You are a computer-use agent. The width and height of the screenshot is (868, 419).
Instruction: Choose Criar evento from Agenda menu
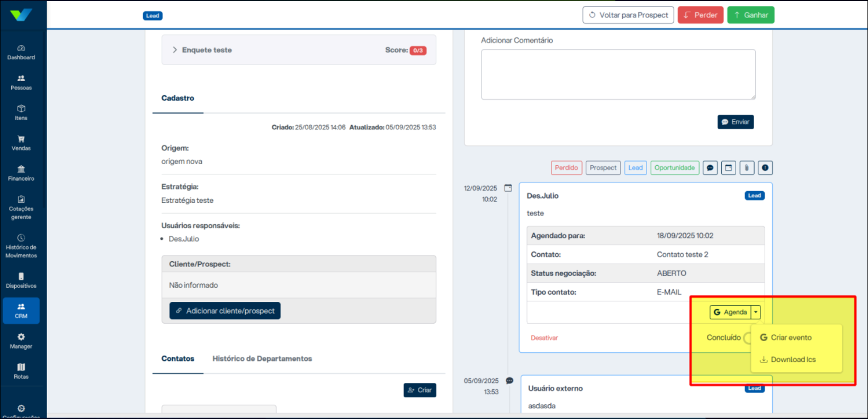791,337
